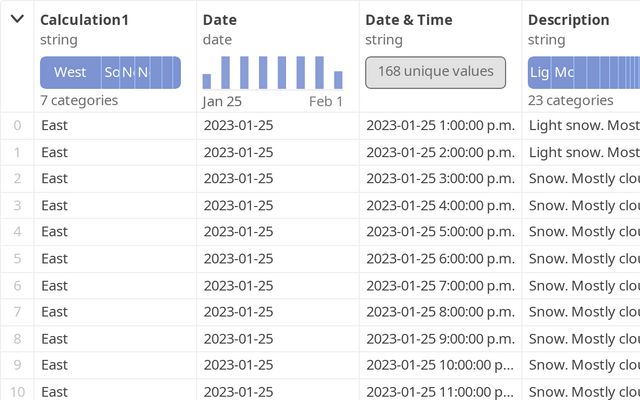Collapse column summaries with the chevron
The width and height of the screenshot is (640, 400).
17,19
